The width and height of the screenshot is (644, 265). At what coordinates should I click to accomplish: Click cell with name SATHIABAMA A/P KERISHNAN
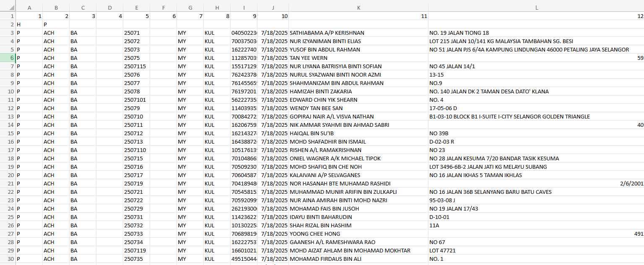358,33
